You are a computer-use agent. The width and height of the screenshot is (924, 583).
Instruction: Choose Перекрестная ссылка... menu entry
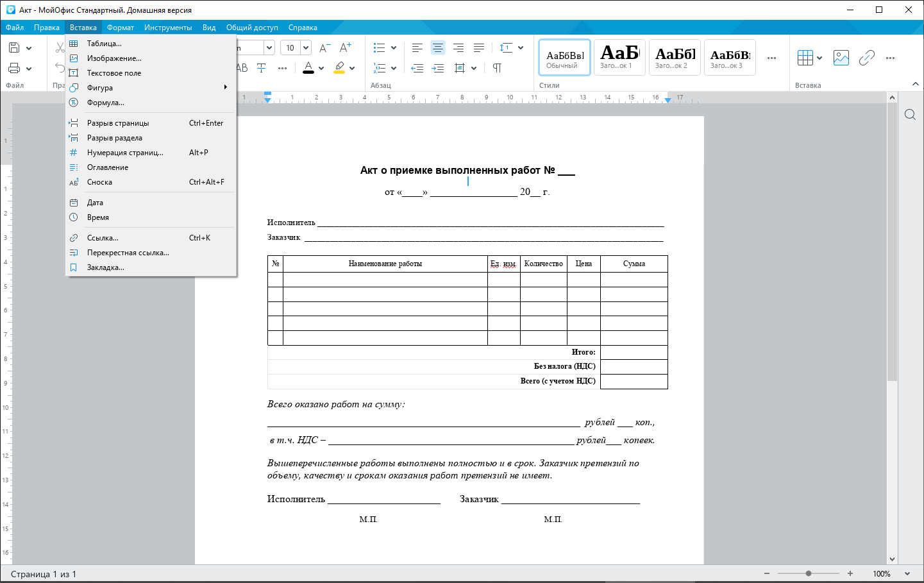pyautogui.click(x=151, y=253)
